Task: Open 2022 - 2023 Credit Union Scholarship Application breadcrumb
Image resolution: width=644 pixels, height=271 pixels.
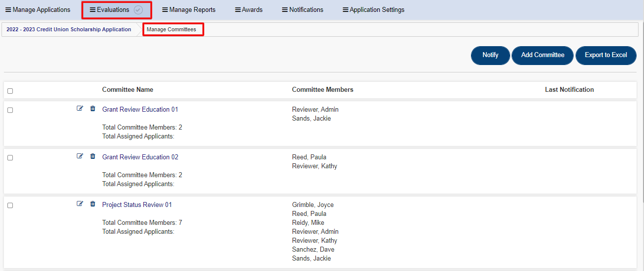Action: click(x=69, y=30)
